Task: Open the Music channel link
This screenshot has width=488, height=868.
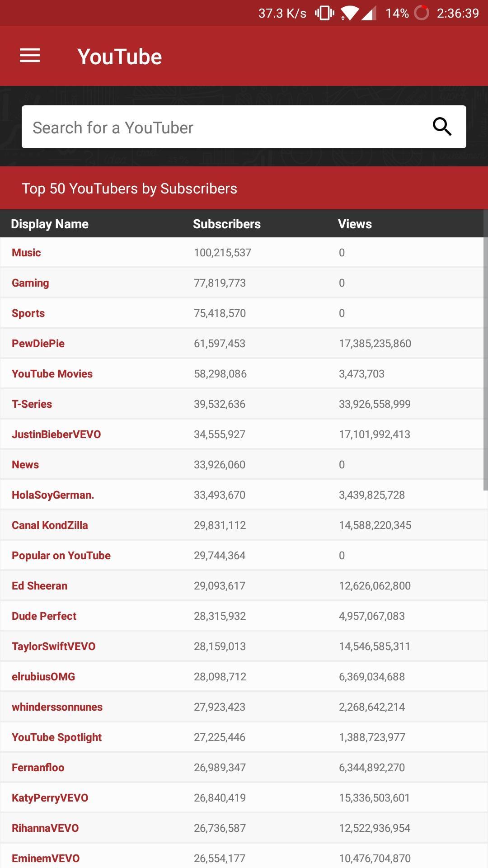Action: [x=26, y=253]
